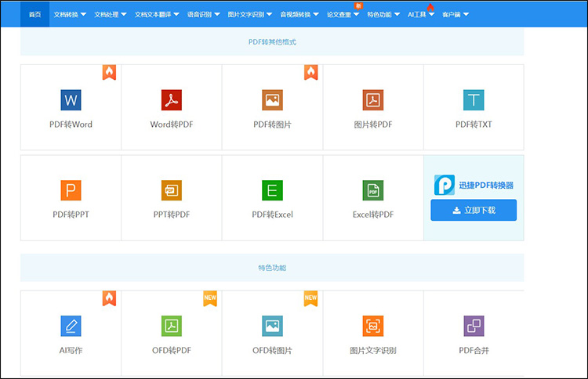Open the PDF转PPT orange P icon
588x379 pixels.
tap(71, 190)
